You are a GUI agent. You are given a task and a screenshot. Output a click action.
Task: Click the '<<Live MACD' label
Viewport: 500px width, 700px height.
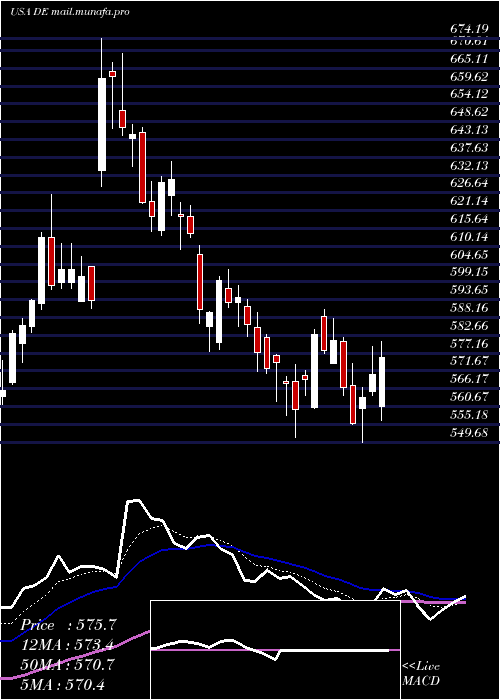421,674
